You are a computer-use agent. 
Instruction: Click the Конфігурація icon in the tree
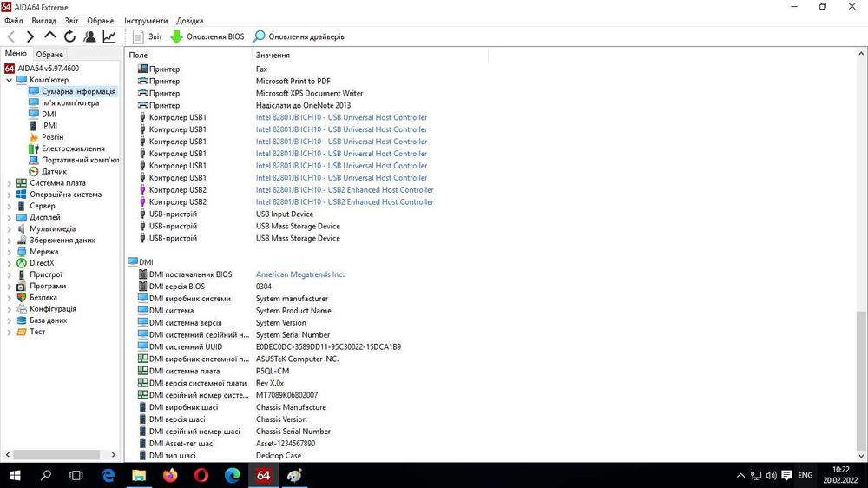click(x=22, y=309)
